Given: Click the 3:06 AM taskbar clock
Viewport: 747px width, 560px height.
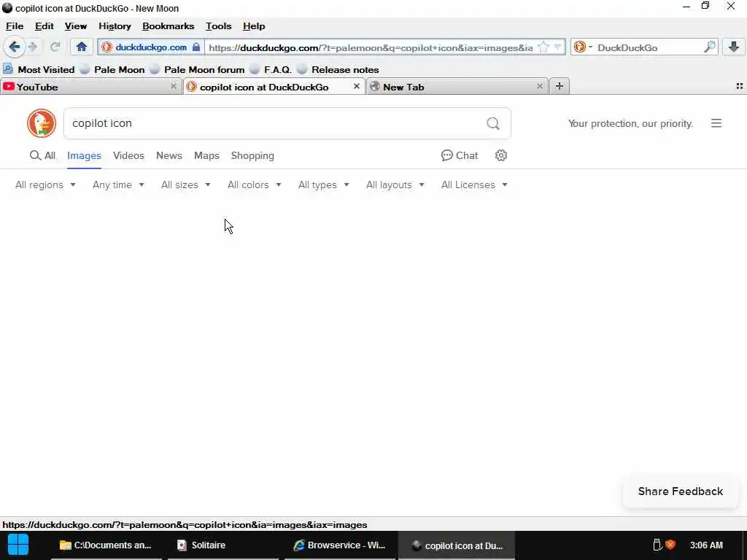Looking at the screenshot, I should (706, 545).
